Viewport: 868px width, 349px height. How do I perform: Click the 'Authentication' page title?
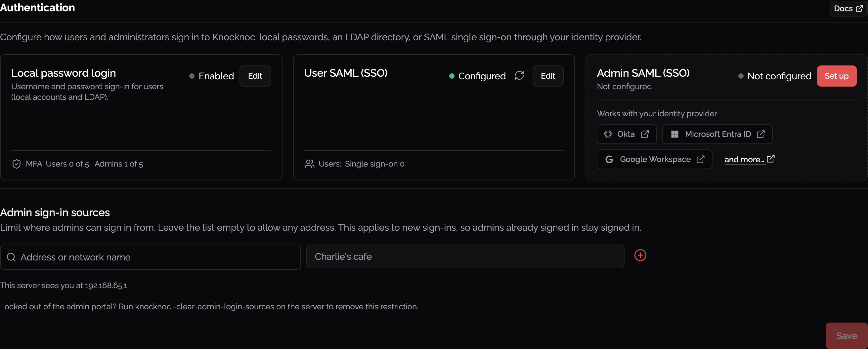[37, 7]
